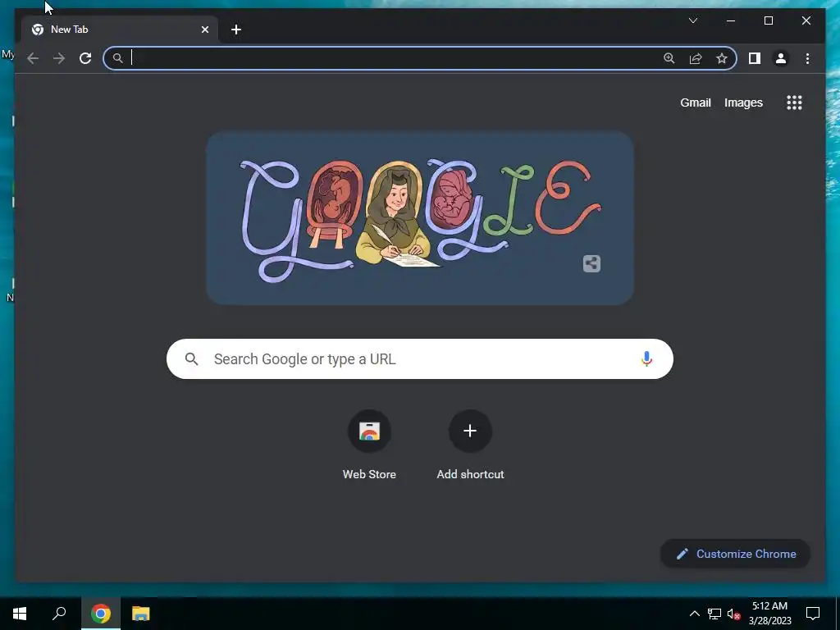Share this page via share icon

696,58
